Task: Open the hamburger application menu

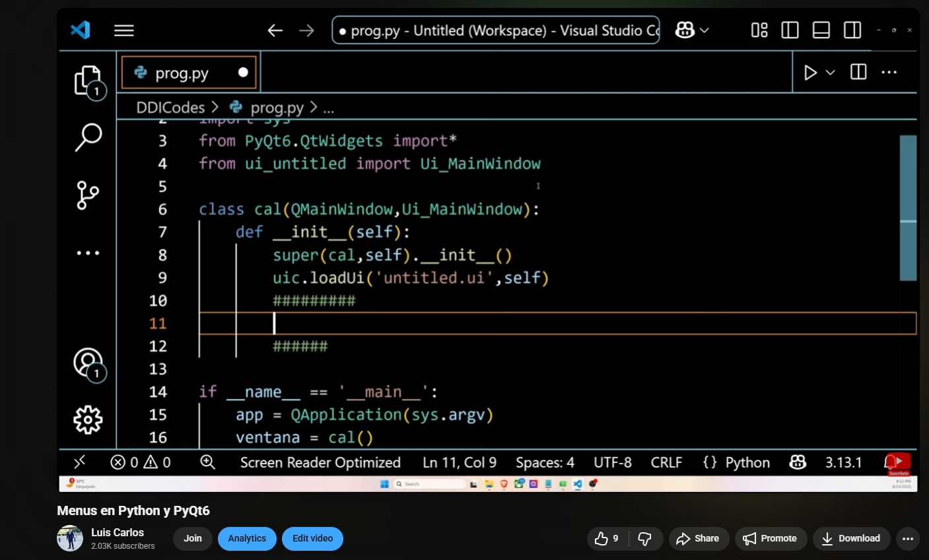Action: [123, 30]
